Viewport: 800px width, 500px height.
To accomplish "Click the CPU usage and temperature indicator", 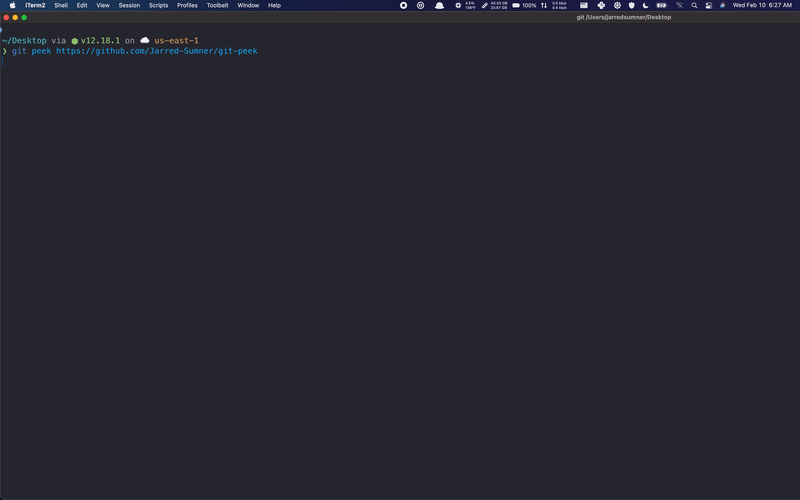I will pos(465,5).
